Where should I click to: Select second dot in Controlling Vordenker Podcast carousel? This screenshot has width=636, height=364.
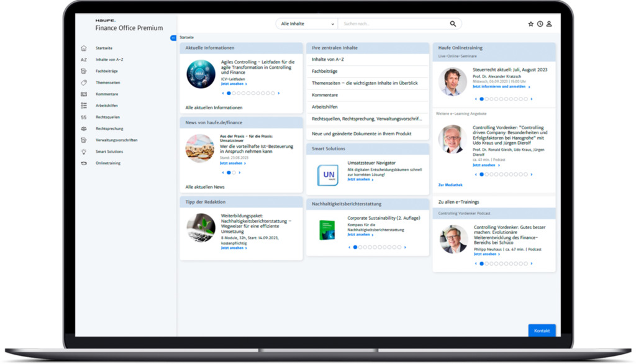486,264
